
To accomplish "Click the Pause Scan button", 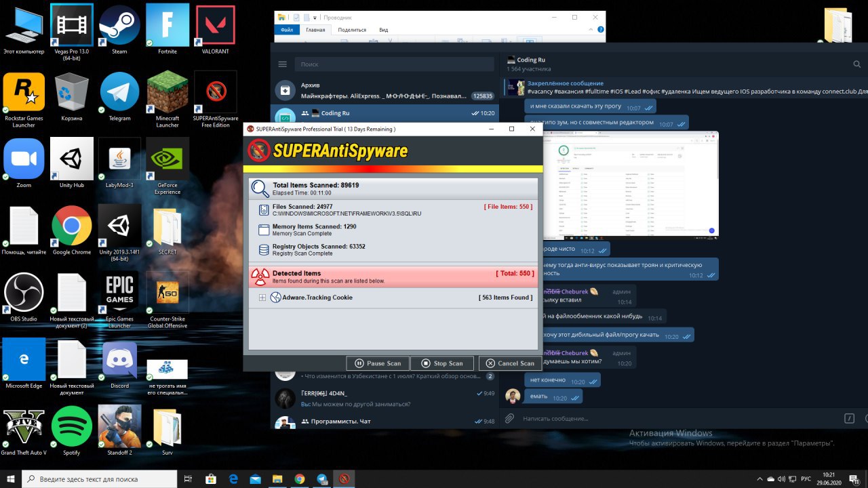I will click(378, 363).
